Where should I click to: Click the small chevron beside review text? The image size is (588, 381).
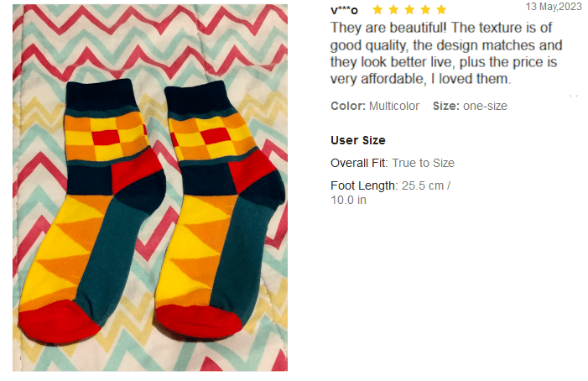(x=574, y=95)
